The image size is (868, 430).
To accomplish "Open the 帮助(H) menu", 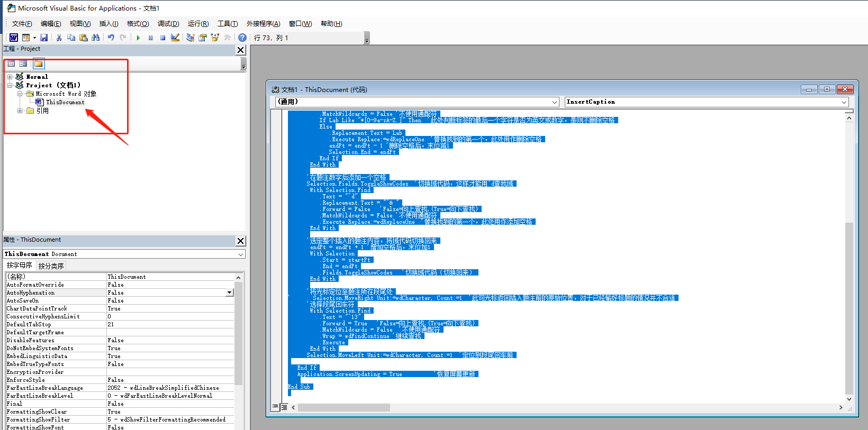I will click(x=331, y=24).
